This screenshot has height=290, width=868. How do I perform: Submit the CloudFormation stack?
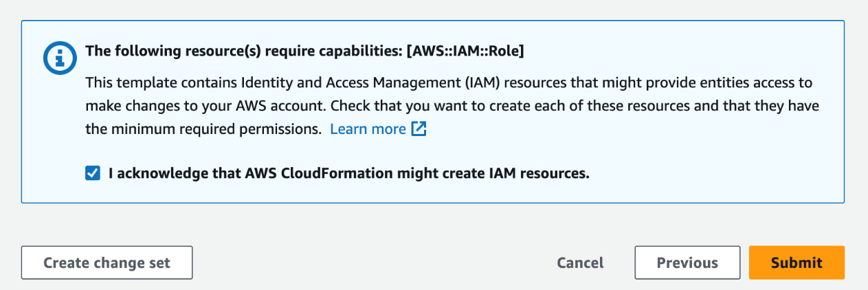(797, 263)
